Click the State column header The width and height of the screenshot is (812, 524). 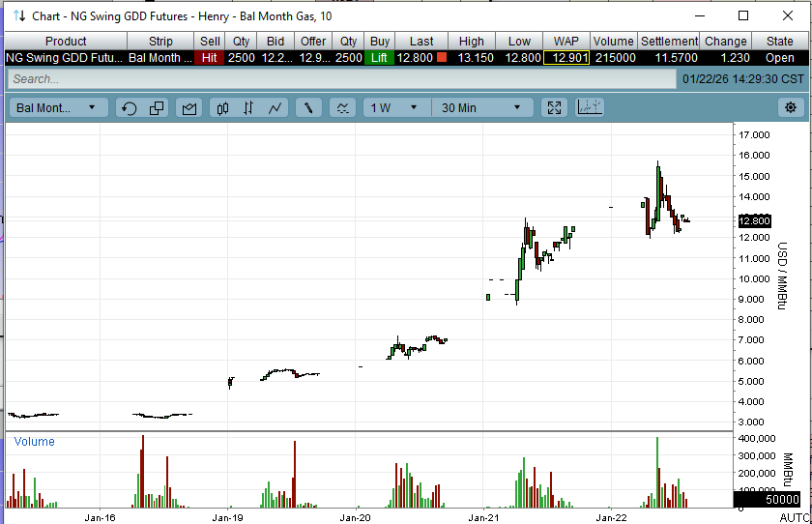click(779, 41)
